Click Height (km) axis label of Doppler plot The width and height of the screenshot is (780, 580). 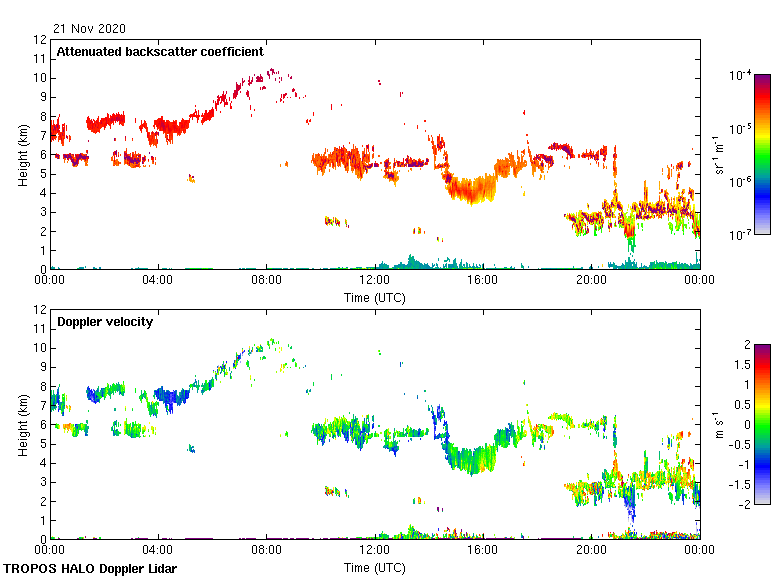22,424
